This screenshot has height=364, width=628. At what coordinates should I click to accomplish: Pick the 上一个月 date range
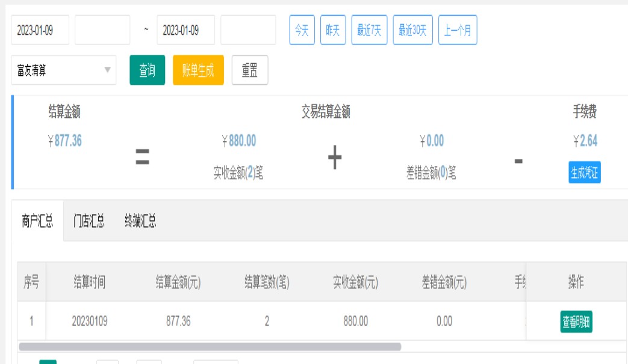(x=458, y=30)
